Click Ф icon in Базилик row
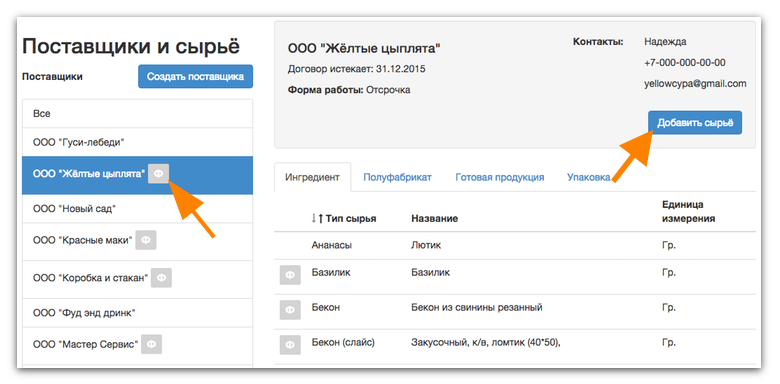Image resolution: width=780 pixels, height=384 pixels. [x=290, y=275]
